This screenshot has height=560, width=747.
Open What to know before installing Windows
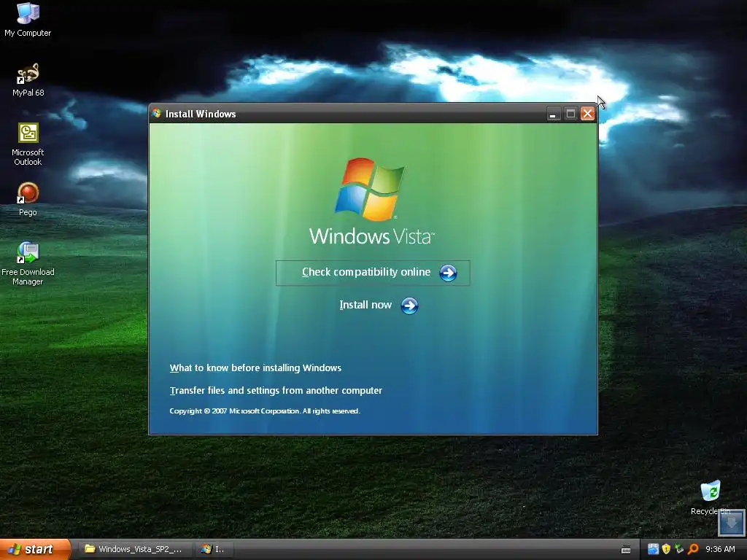click(x=255, y=367)
